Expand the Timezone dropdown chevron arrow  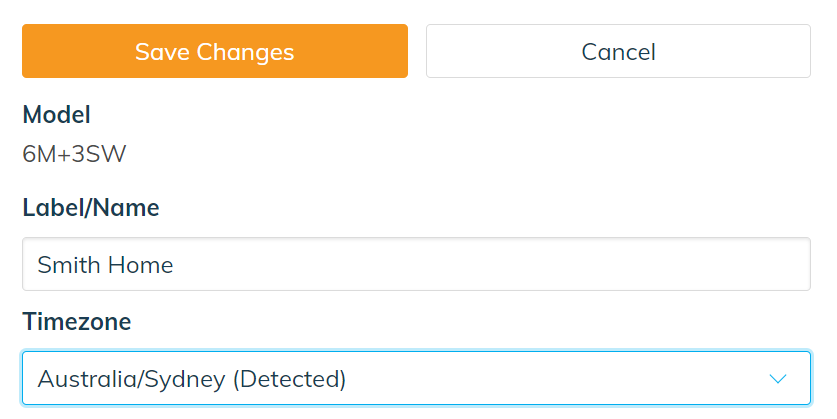coord(778,379)
